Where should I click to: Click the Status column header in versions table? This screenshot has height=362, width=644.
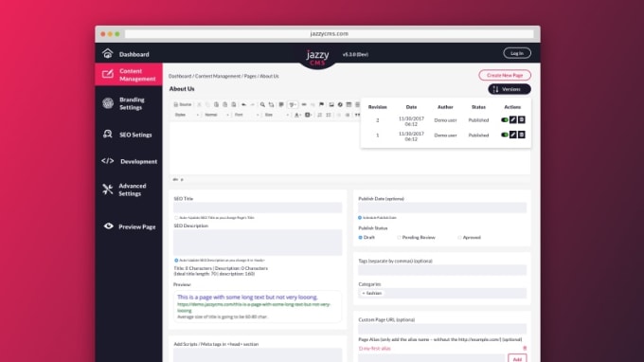click(478, 107)
